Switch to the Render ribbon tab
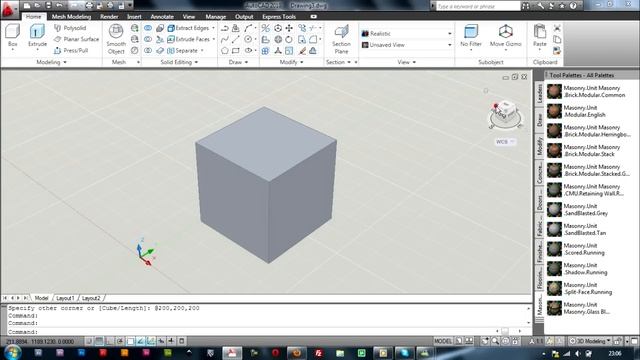This screenshot has height=360, width=640. point(109,17)
